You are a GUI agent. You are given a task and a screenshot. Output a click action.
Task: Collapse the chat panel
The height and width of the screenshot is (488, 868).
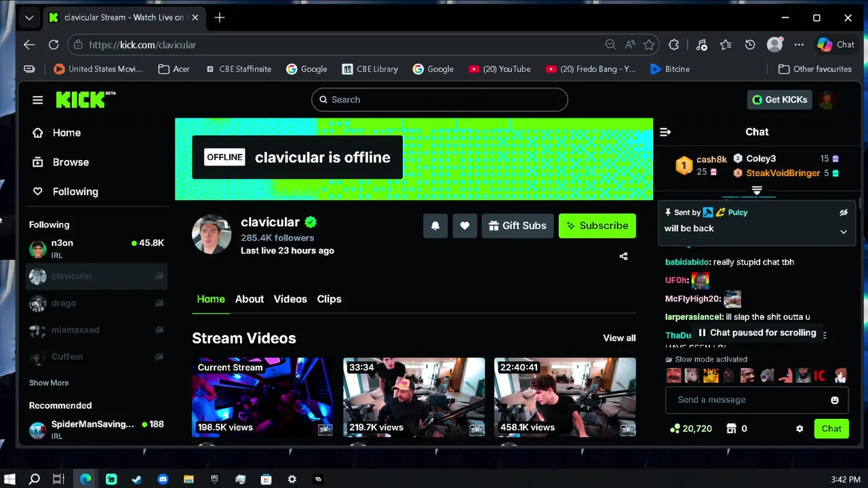tap(665, 132)
